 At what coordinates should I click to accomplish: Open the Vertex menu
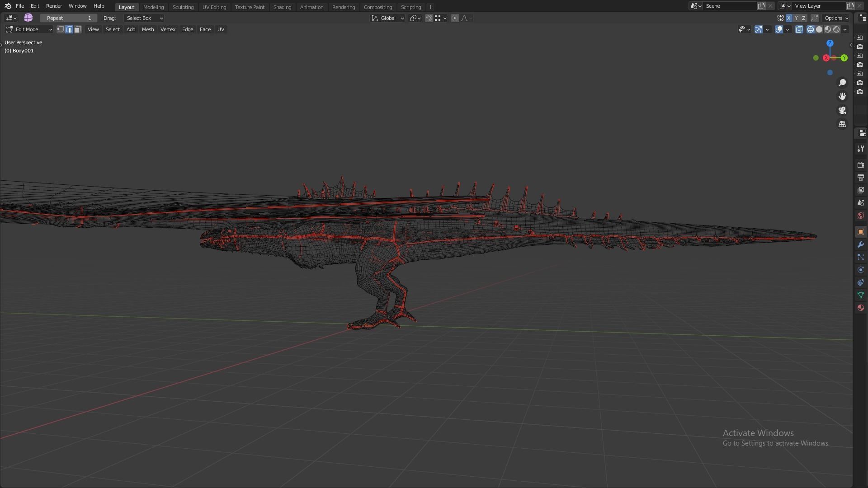[168, 29]
